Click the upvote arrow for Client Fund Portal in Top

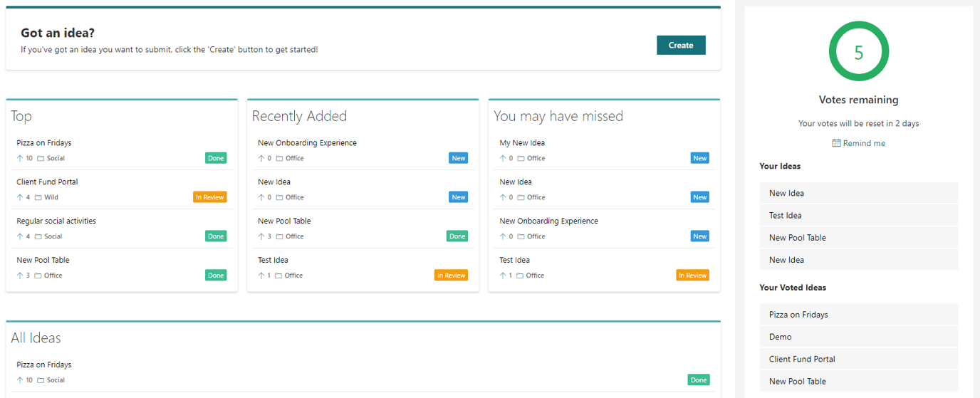click(20, 197)
